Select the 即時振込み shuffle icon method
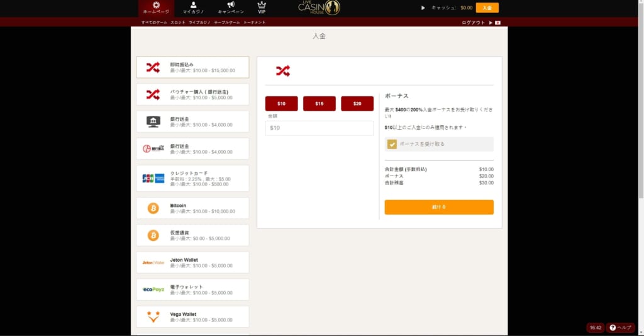The width and height of the screenshot is (644, 336). [x=153, y=67]
